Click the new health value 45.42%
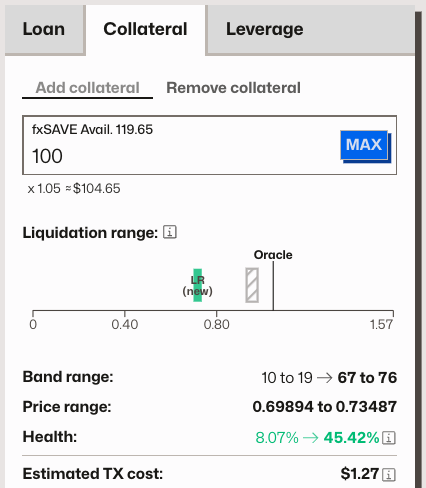 [351, 438]
